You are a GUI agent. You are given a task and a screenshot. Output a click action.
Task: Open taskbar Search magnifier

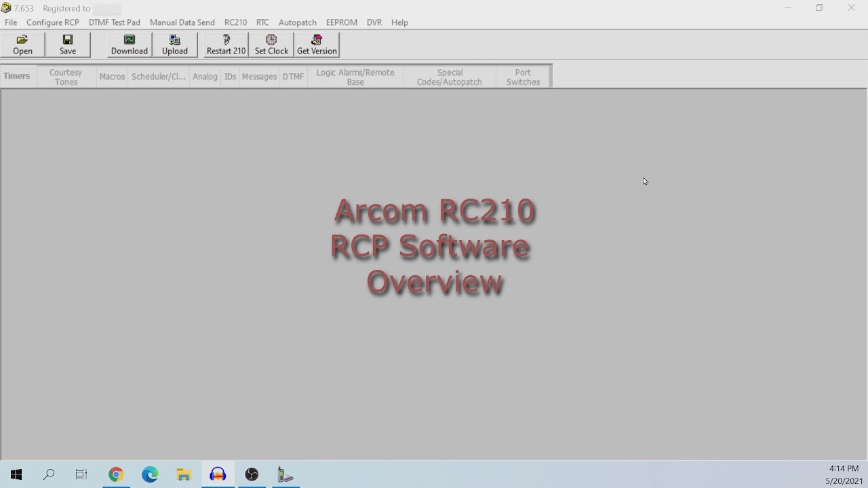coord(49,474)
